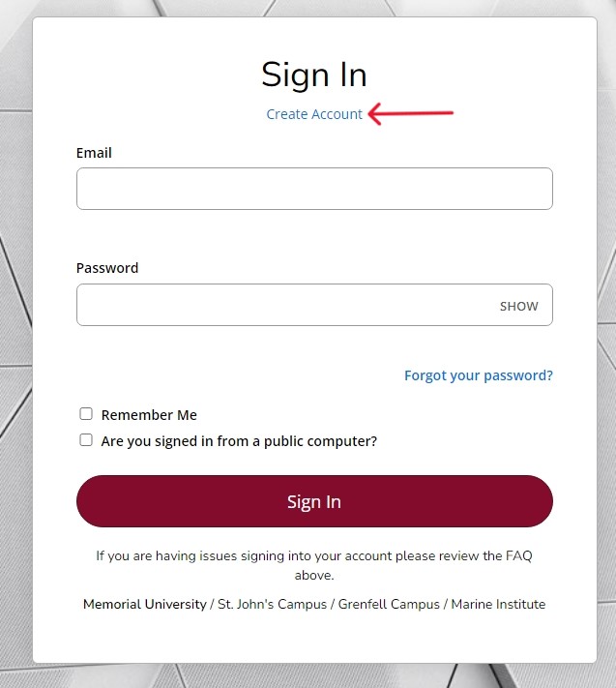Click the Password field label
Image resolution: width=616 pixels, height=688 pixels.
pyautogui.click(x=107, y=268)
